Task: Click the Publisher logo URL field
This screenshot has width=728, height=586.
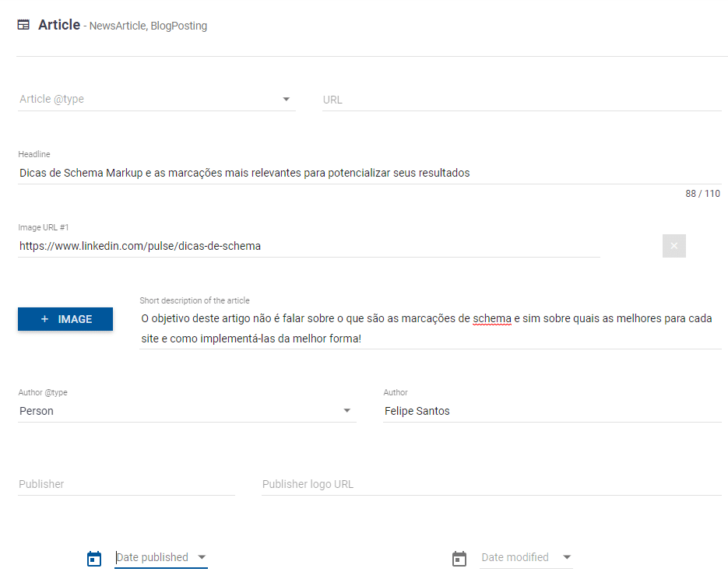Action: pyautogui.click(x=491, y=484)
